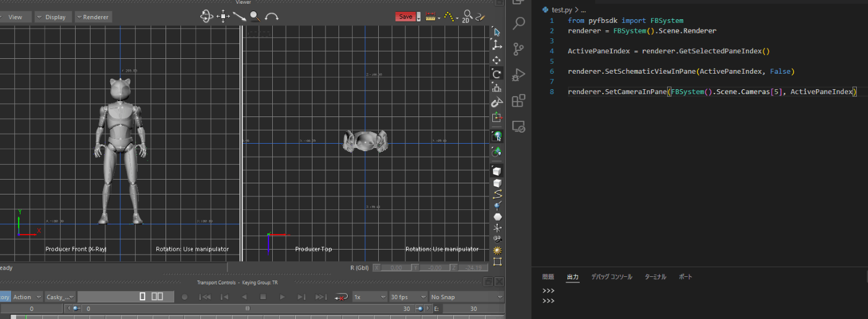Screen dimensions: 868x319
Task: Open the No Snap dropdown
Action: pyautogui.click(x=466, y=297)
